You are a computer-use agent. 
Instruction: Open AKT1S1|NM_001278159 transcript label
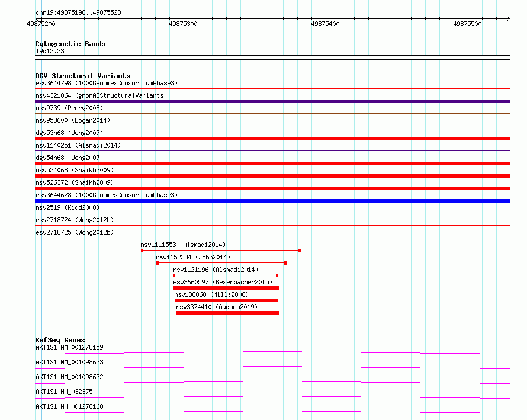69,347
